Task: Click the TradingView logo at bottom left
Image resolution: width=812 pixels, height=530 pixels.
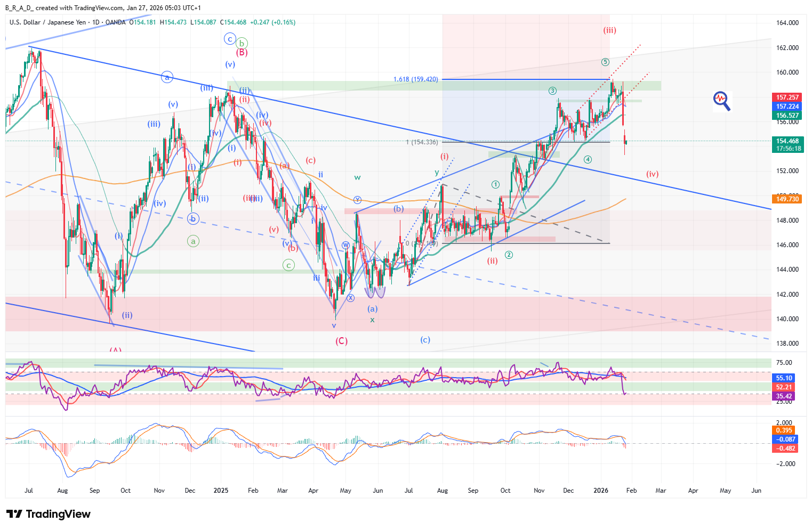Action: (49, 514)
